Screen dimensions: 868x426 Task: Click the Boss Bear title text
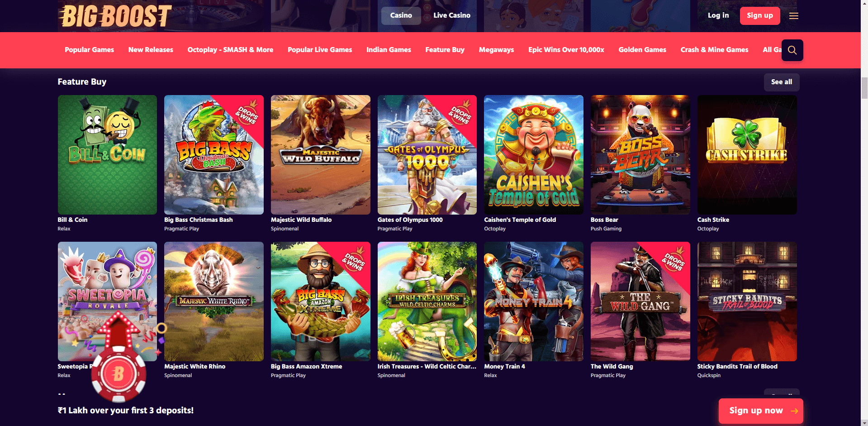pyautogui.click(x=604, y=220)
